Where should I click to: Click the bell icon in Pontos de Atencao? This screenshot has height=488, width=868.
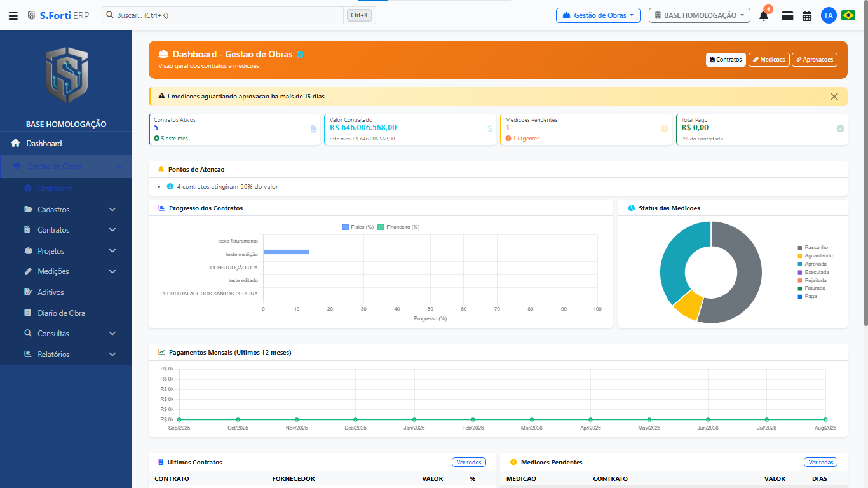(x=161, y=170)
